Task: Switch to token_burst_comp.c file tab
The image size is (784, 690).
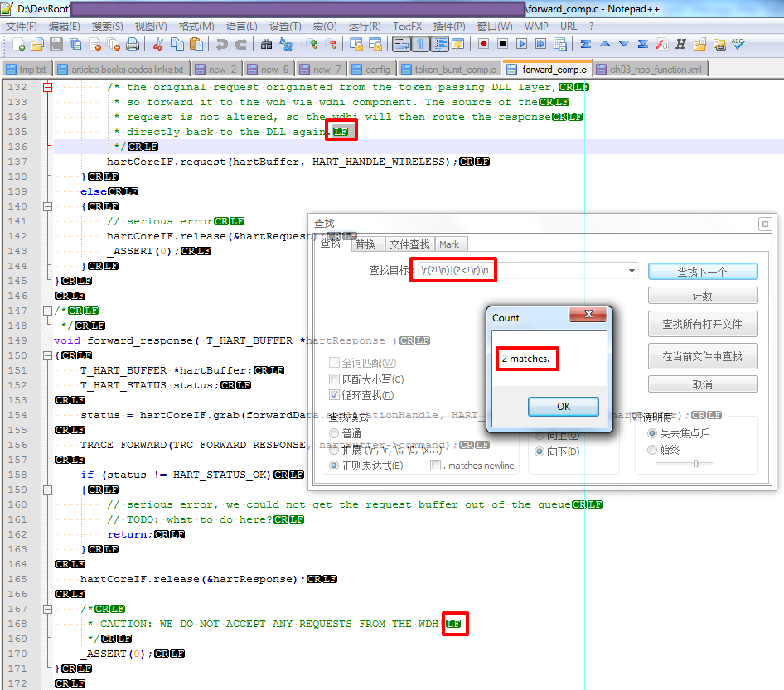Action: [x=448, y=70]
